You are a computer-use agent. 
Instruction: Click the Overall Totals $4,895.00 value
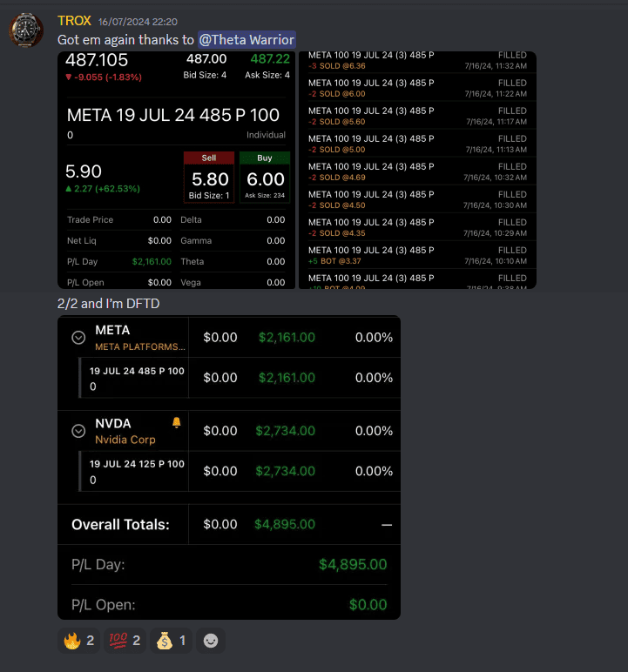click(285, 524)
